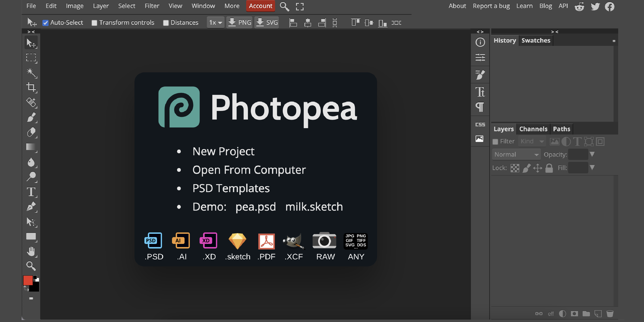The height and width of the screenshot is (322, 644).
Task: Enable Transform controls checkbox
Action: pyautogui.click(x=94, y=23)
